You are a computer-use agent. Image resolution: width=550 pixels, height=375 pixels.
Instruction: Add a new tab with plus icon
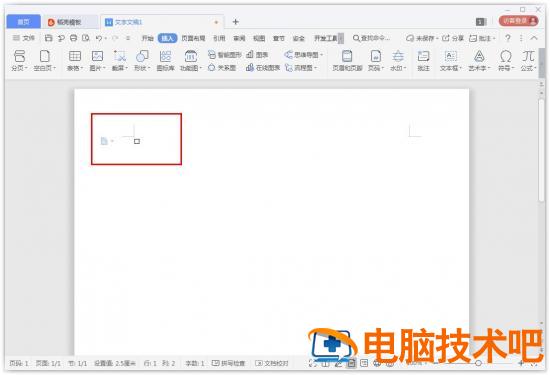[x=236, y=22]
